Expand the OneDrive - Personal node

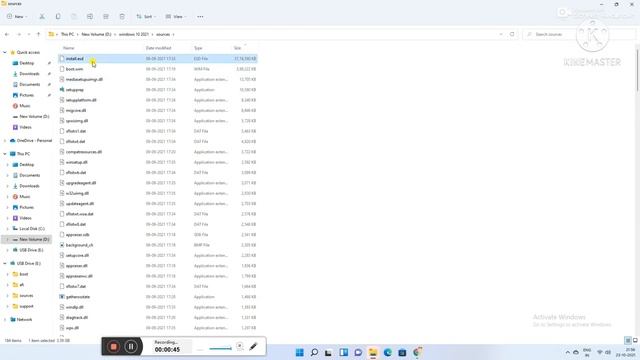[5, 141]
